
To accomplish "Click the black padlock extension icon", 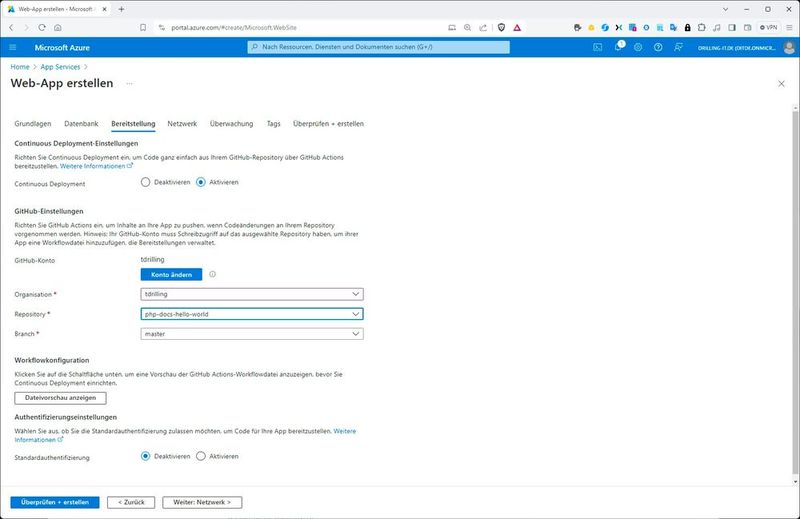I will tap(687, 28).
